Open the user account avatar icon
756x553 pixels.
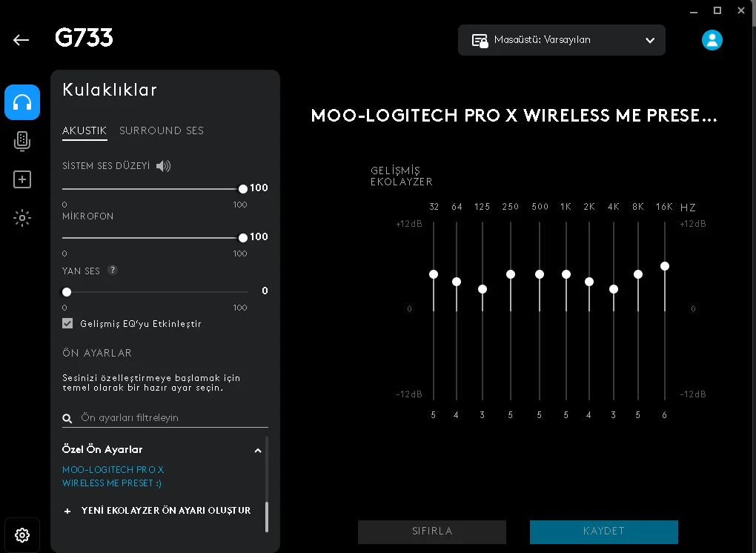click(x=712, y=40)
